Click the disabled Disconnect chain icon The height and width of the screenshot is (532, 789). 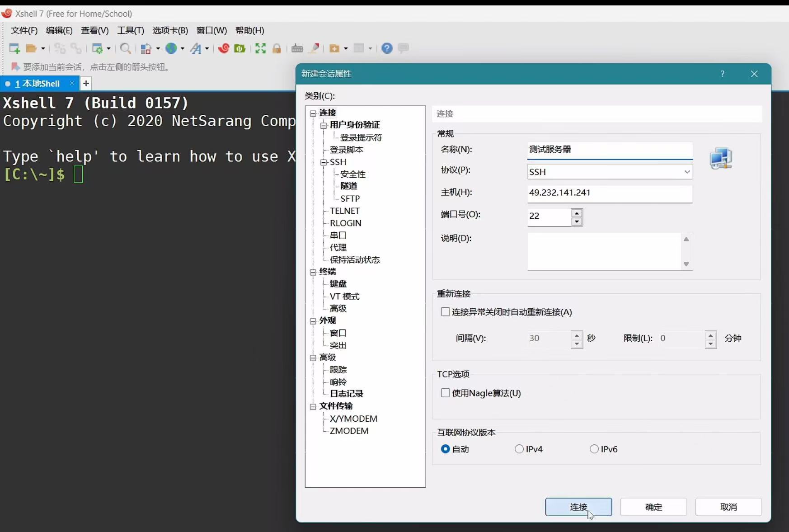(76, 48)
